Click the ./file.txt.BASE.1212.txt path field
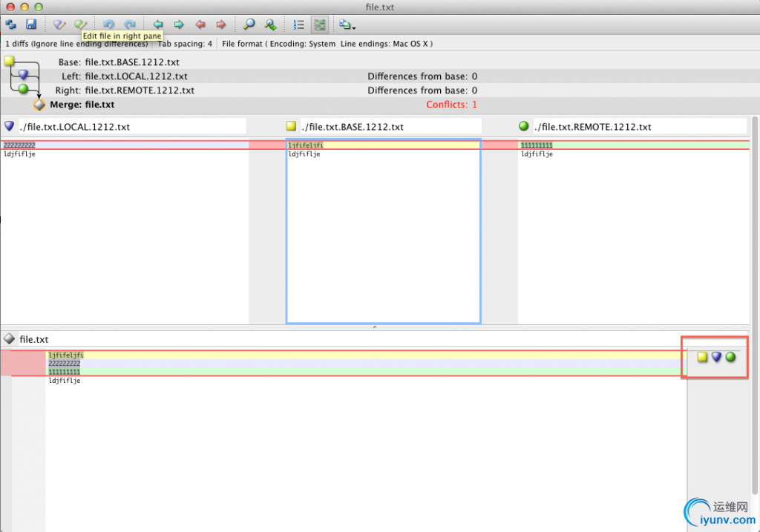 point(390,126)
